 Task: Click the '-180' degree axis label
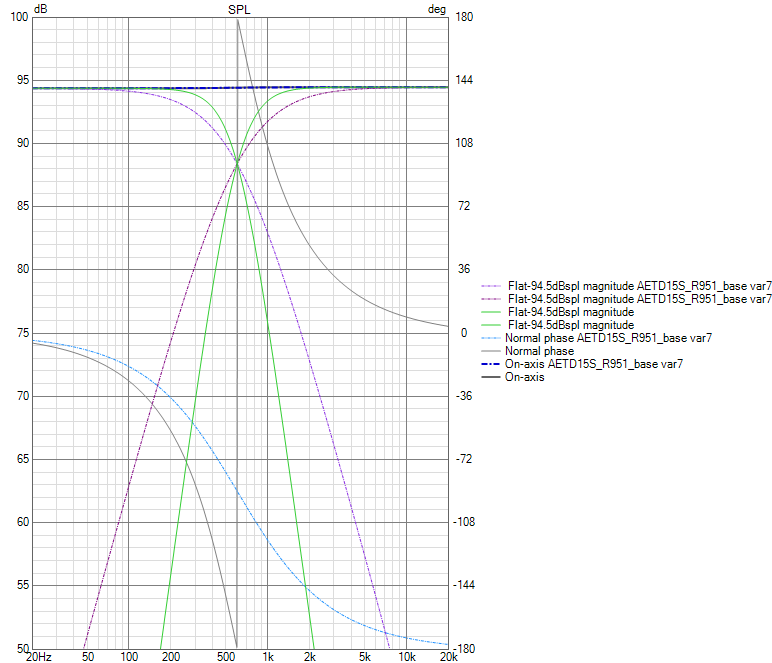(x=466, y=649)
